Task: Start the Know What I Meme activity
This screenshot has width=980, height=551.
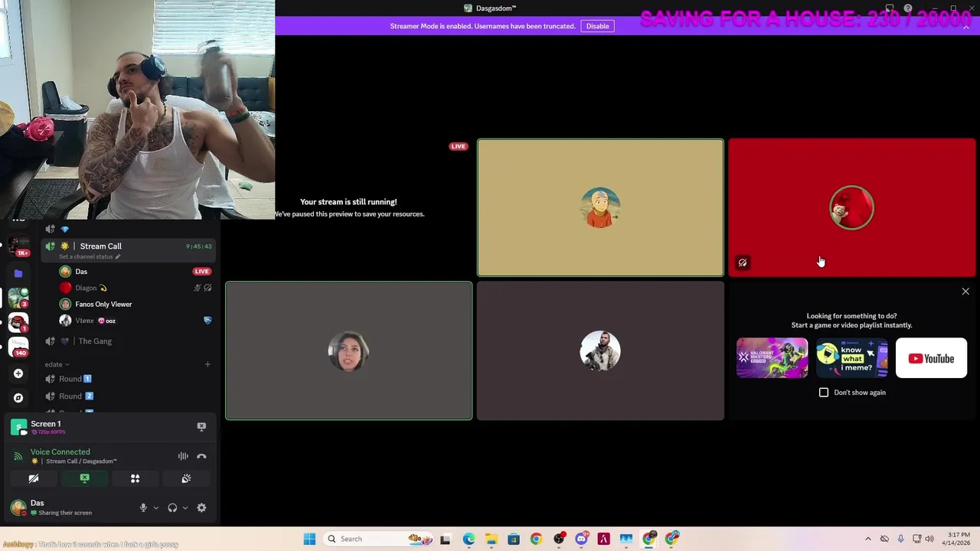Action: click(x=851, y=358)
